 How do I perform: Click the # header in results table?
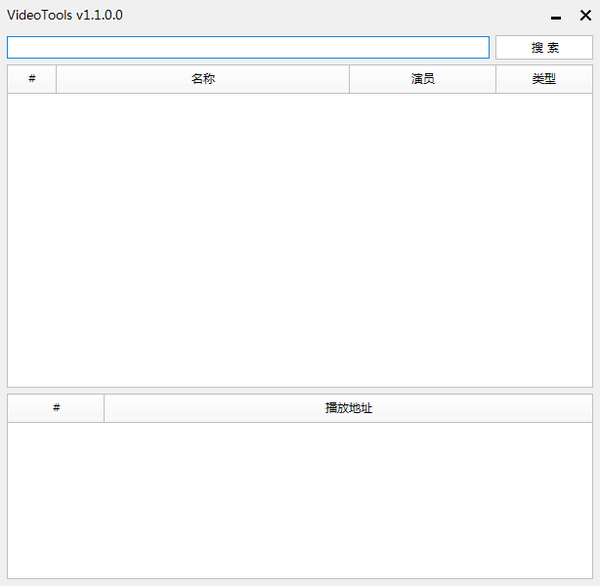pyautogui.click(x=32, y=79)
